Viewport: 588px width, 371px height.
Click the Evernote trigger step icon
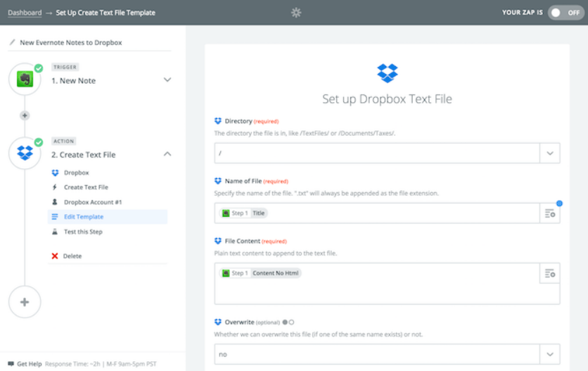point(25,80)
